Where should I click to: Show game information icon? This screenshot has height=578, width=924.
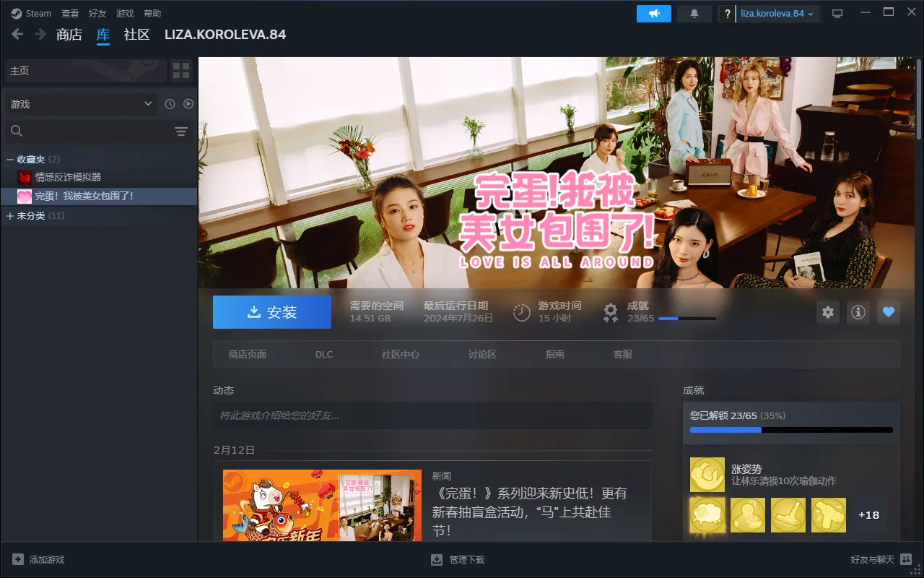[x=858, y=312]
